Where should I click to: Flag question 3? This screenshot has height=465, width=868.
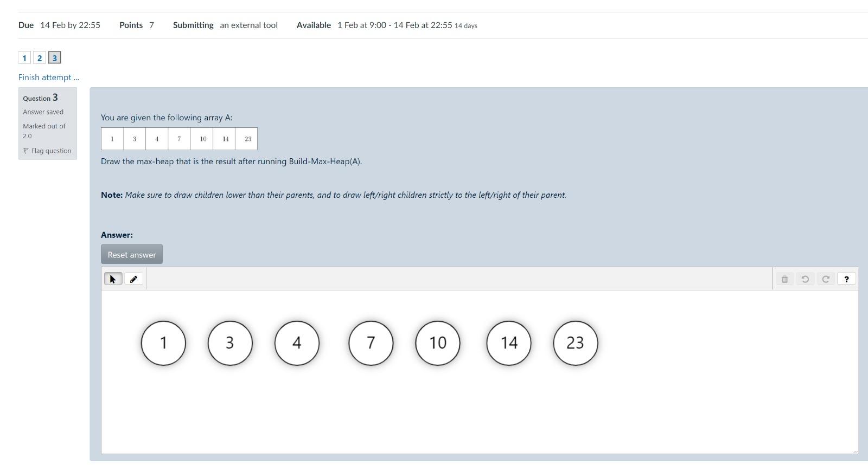point(47,151)
